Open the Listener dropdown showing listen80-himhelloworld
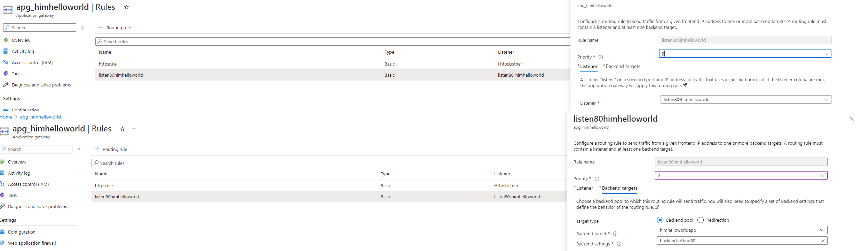 point(745,99)
